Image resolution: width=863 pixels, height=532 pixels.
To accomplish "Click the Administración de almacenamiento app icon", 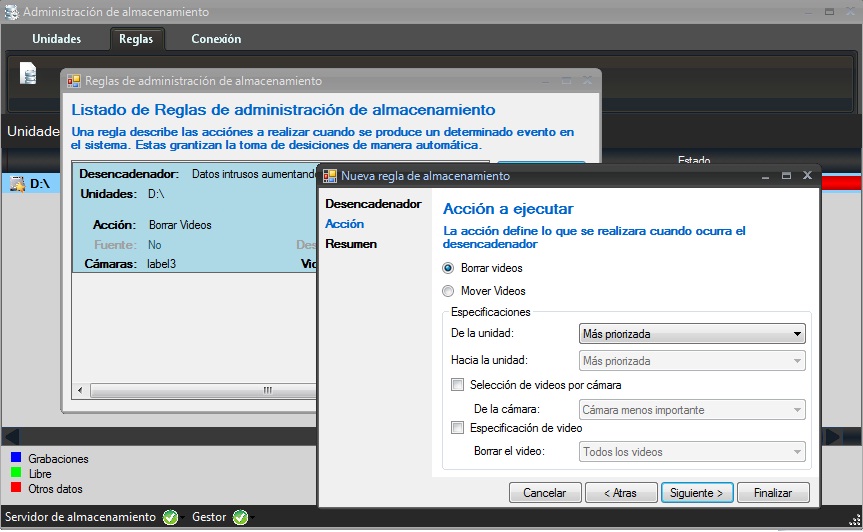I will coord(11,12).
